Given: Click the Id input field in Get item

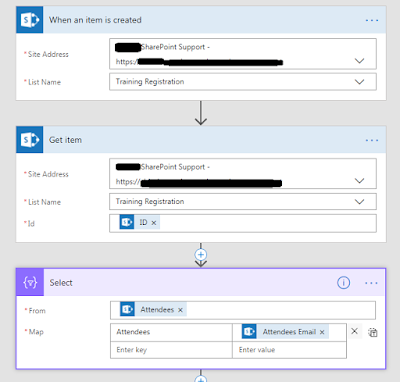Looking at the screenshot, I should coord(243,223).
